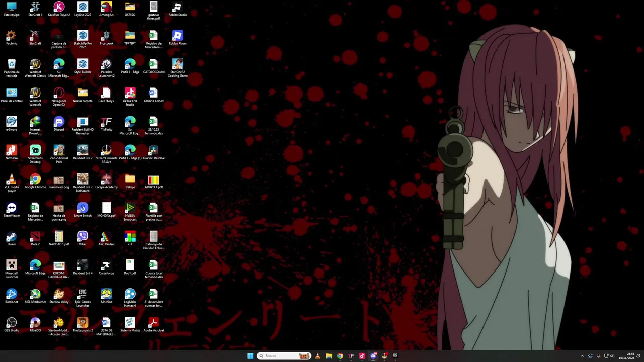Image resolution: width=644 pixels, height=362 pixels.
Task: Select the CurseForge desktop icon
Action: 106,267
